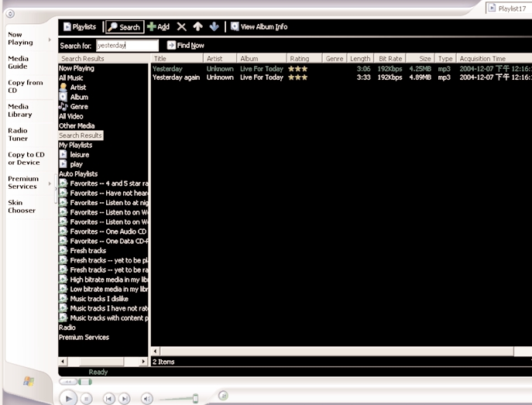Switch to Copy from CD tab

(x=25, y=87)
